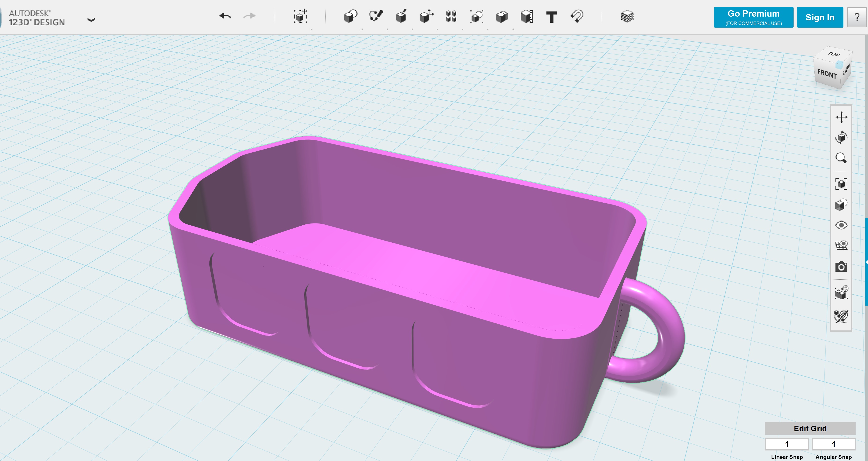The height and width of the screenshot is (461, 868).
Task: Open the 123D Design application menu chevron
Action: (91, 20)
